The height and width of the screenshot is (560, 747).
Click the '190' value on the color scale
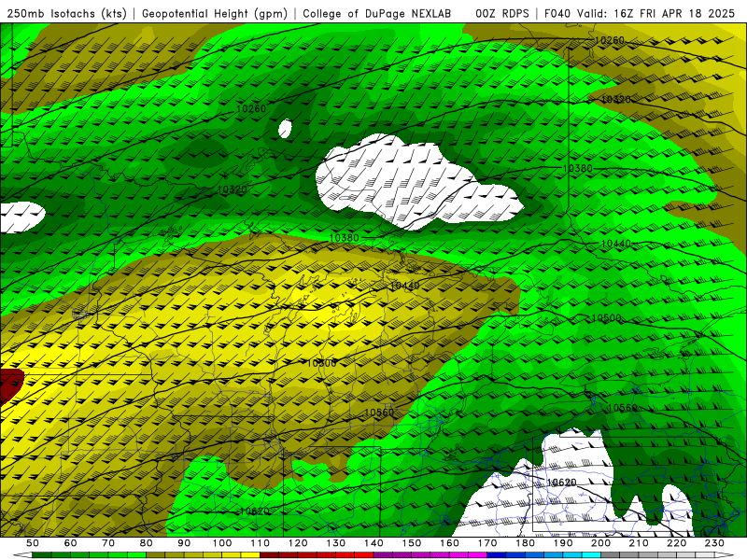[563, 543]
